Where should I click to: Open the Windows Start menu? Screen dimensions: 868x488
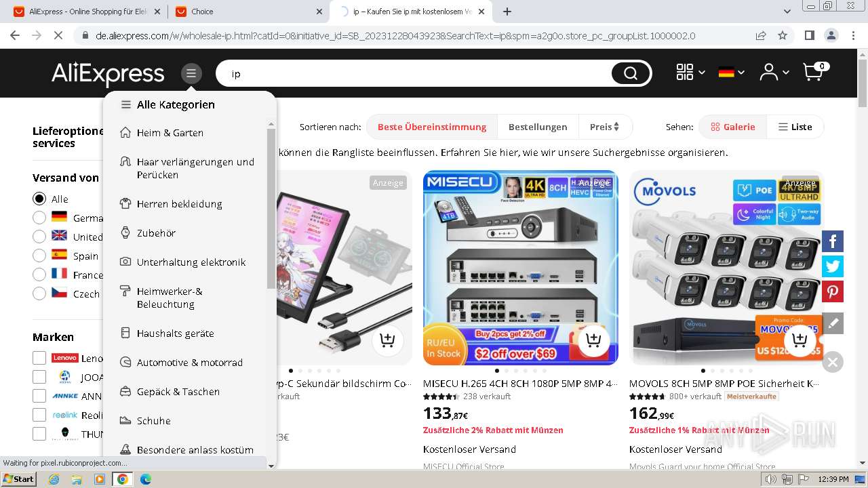coord(18,479)
